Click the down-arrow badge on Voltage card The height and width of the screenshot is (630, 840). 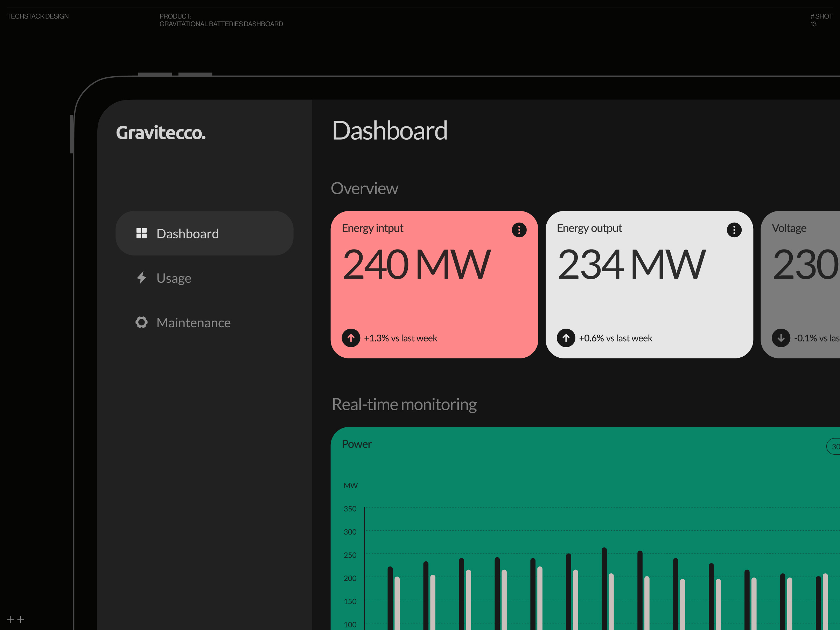click(x=781, y=338)
